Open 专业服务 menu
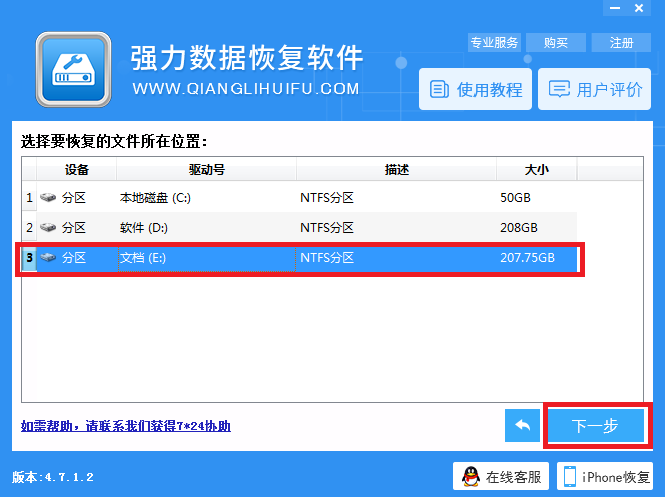Screen dimensions: 665x497 494,42
